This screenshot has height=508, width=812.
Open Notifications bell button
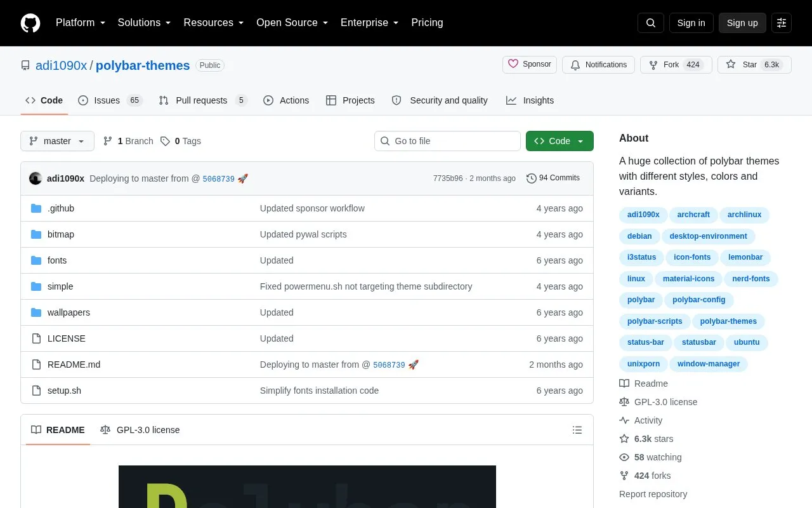click(598, 65)
